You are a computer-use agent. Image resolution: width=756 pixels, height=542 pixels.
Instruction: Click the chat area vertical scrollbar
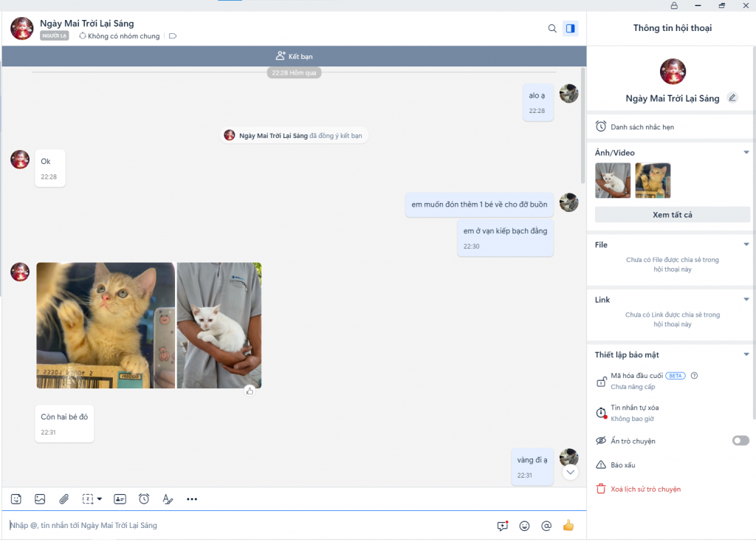point(583,126)
